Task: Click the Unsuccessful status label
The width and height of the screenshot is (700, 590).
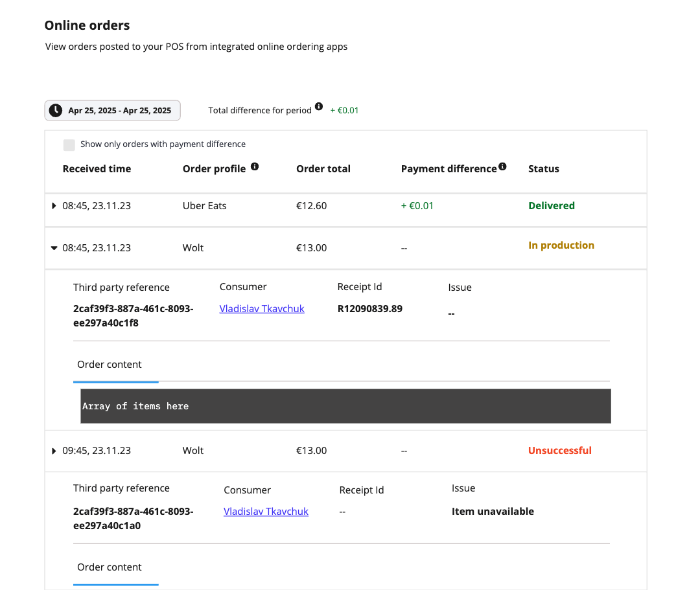Action: [560, 450]
